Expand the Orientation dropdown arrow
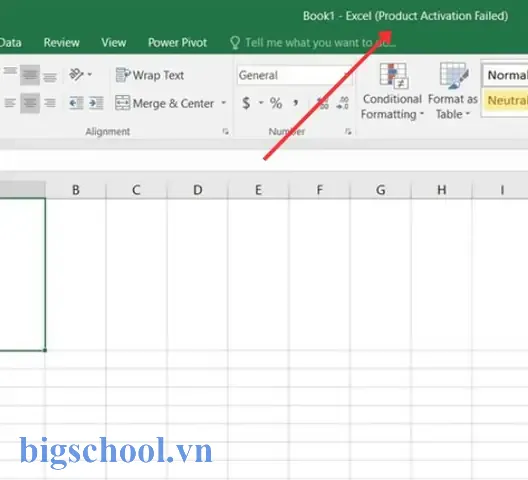The width and height of the screenshot is (528, 480). point(90,74)
